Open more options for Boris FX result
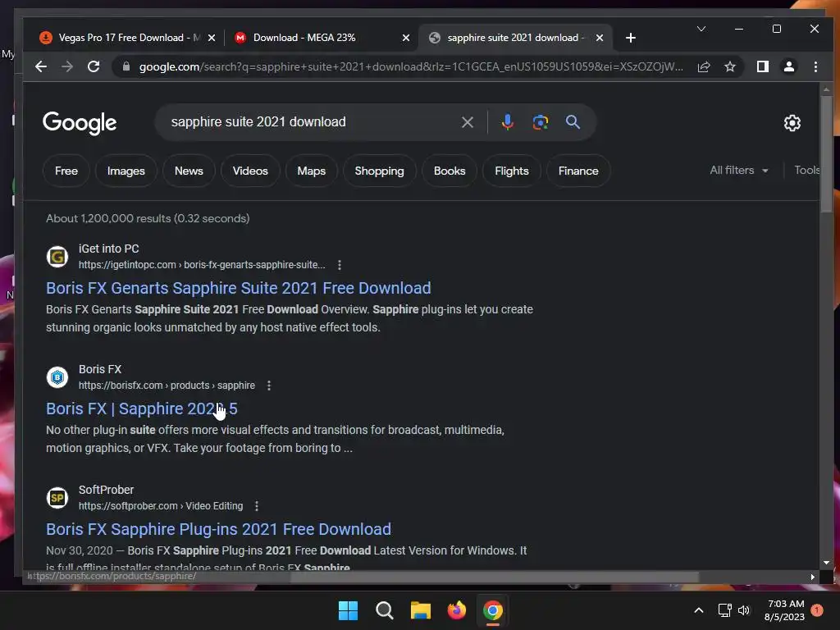This screenshot has height=630, width=840. (269, 386)
